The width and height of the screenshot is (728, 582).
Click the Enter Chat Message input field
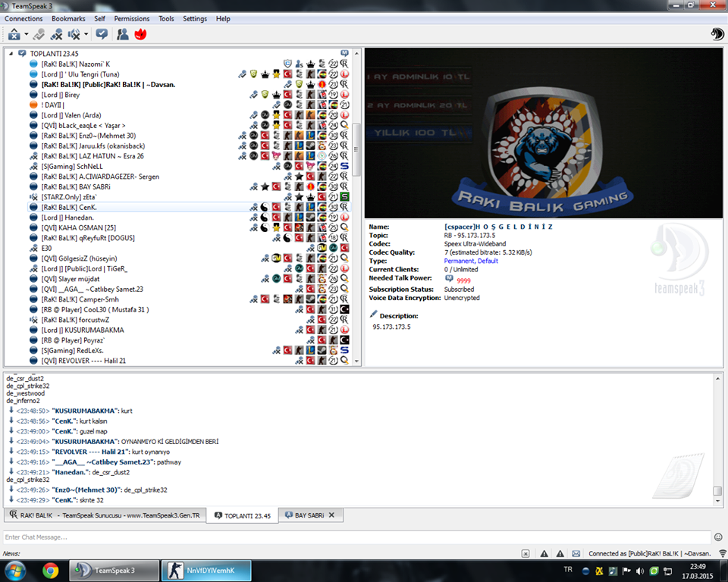pyautogui.click(x=356, y=537)
